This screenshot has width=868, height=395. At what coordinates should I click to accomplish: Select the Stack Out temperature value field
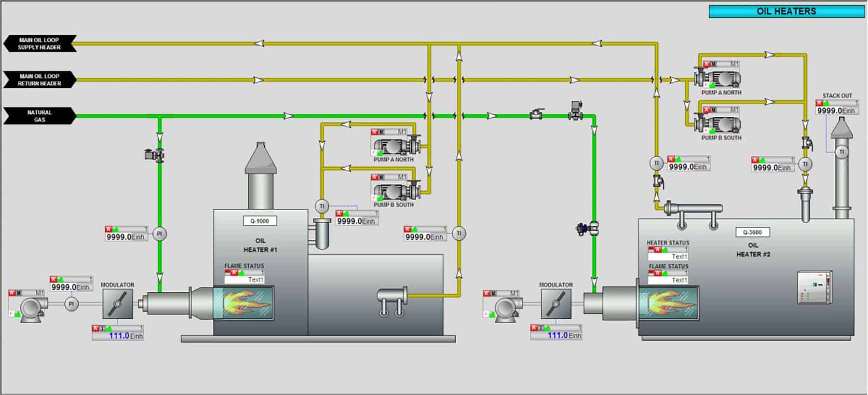[x=837, y=110]
